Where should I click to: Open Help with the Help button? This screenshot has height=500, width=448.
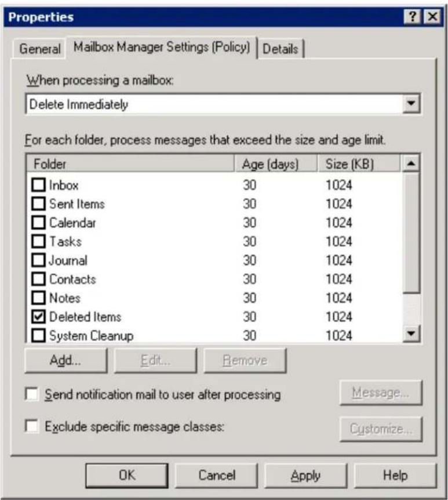(x=395, y=476)
